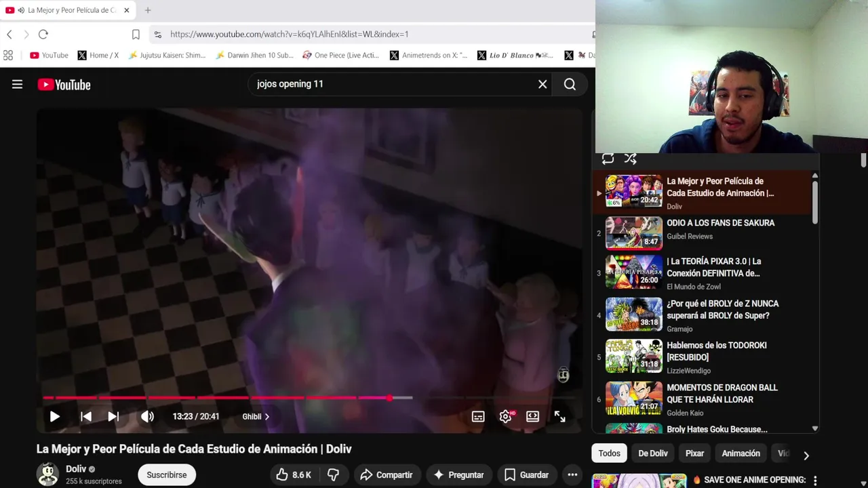
Task: Open 'One Piece (Live Acti...' bookmark
Action: [341, 55]
